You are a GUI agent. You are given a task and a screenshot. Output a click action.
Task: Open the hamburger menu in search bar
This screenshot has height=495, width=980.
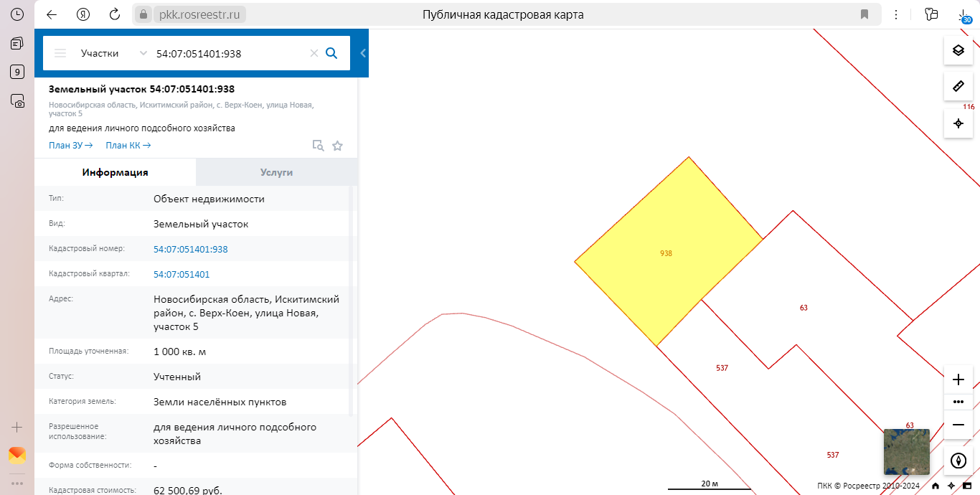point(60,53)
